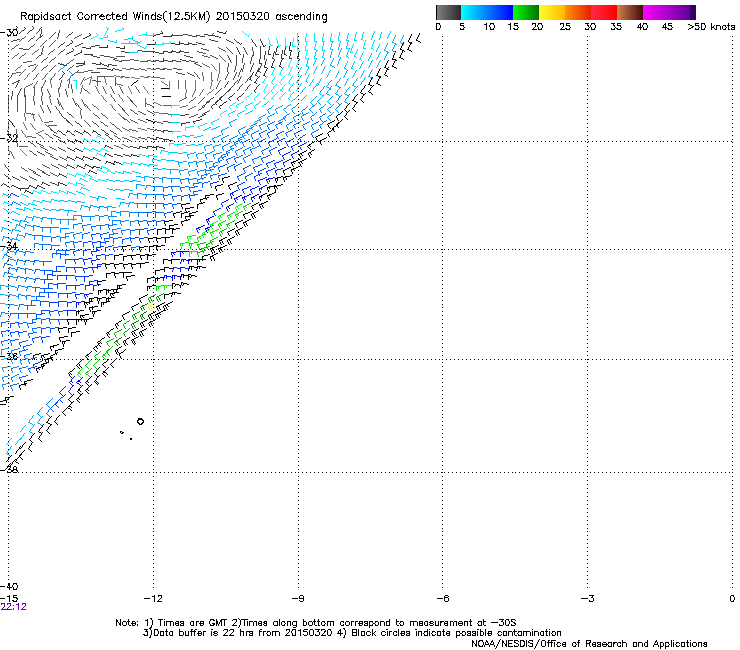Click the "-9" longitude axis label
The height and width of the screenshot is (650, 740).
298,599
